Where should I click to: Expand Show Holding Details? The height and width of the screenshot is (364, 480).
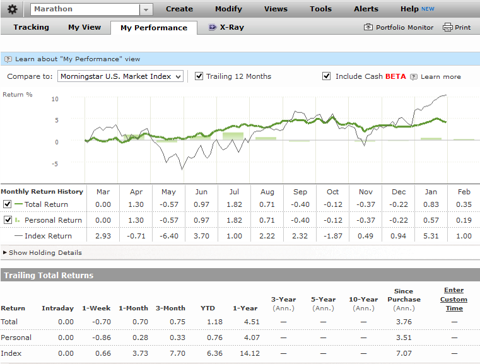42,253
